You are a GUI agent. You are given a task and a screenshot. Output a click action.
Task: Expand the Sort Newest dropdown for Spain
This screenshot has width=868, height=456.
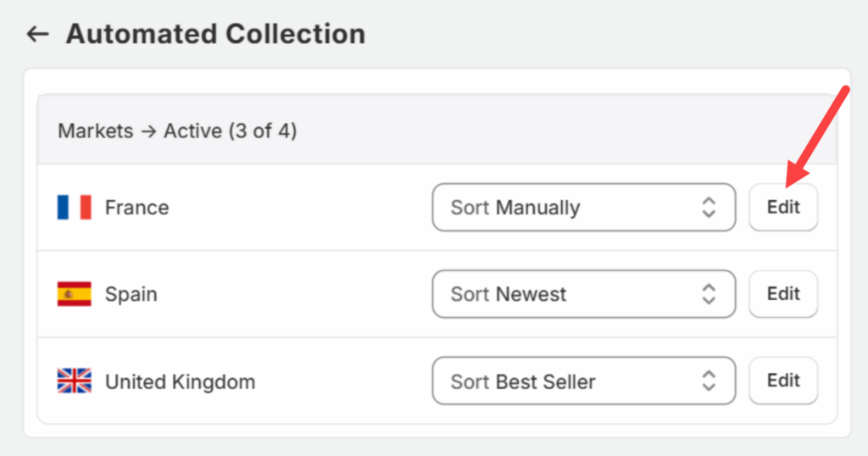[x=583, y=294]
